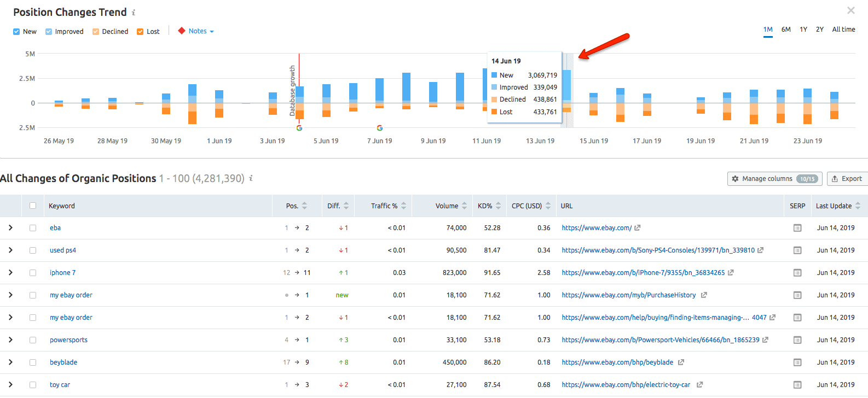Click info icon beside Position Changes Trend
The height and width of the screenshot is (398, 868).
pyautogui.click(x=134, y=12)
